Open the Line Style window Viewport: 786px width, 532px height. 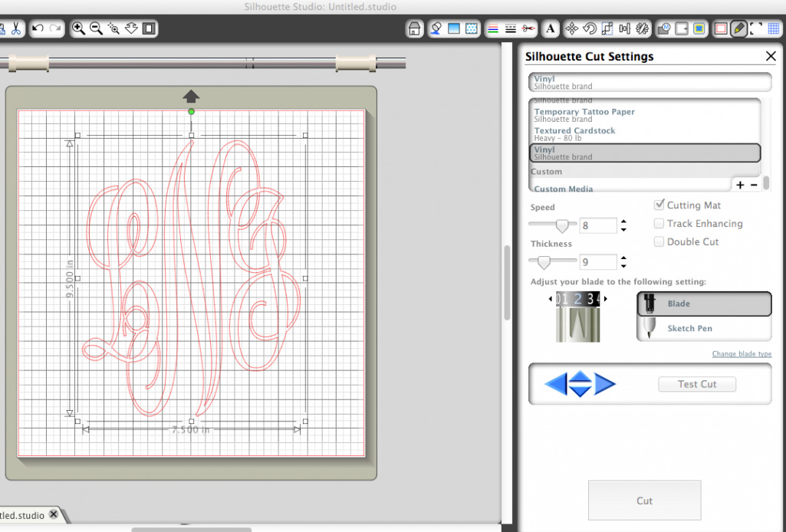[511, 28]
